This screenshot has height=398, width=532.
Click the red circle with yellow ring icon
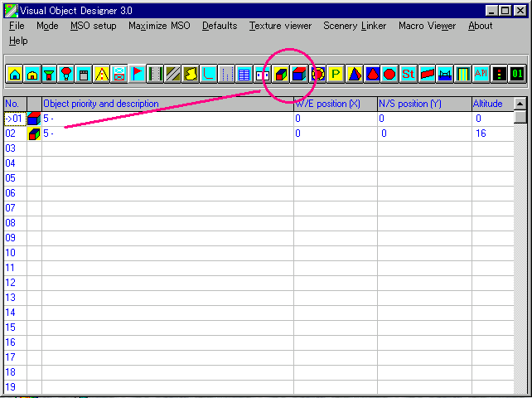click(x=318, y=74)
